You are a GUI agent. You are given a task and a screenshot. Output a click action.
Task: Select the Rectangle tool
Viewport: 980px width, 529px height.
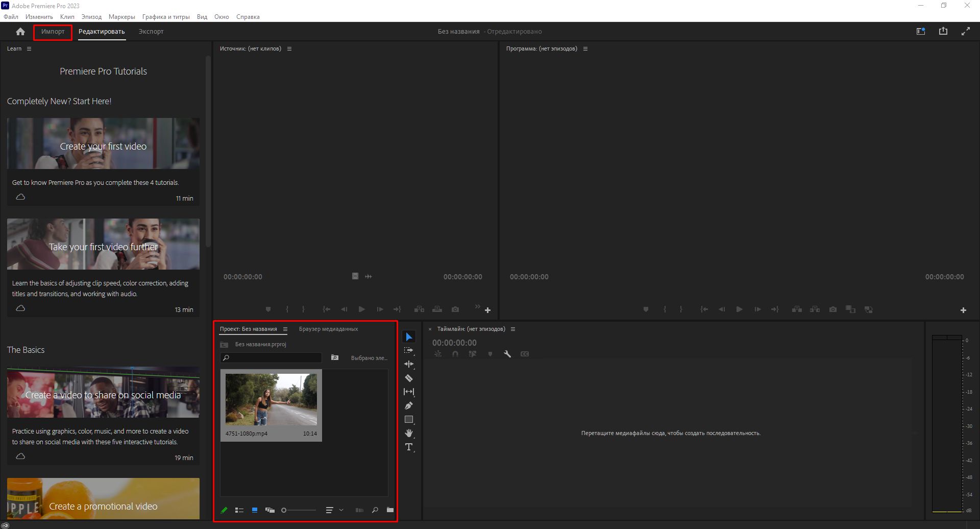(409, 420)
